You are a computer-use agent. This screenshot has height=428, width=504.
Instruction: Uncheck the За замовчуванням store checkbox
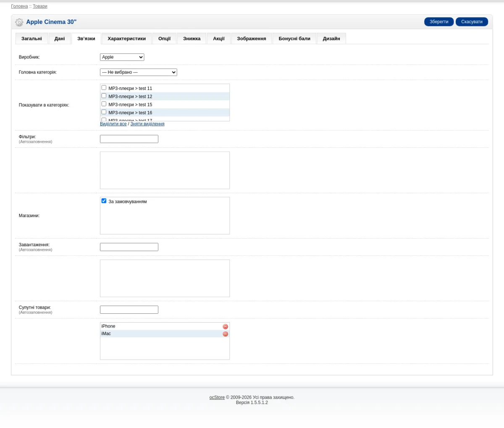click(x=104, y=201)
